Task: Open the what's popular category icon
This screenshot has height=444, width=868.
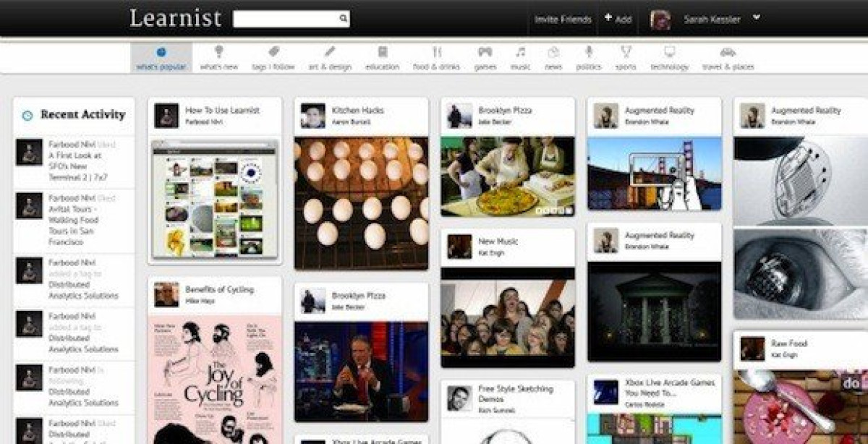Action: pyautogui.click(x=161, y=52)
